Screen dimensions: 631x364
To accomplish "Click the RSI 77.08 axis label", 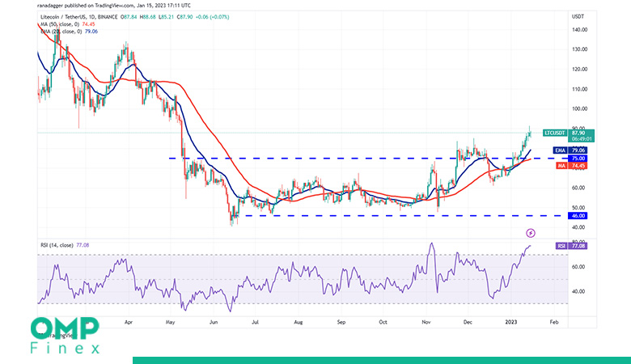I will pos(571,246).
